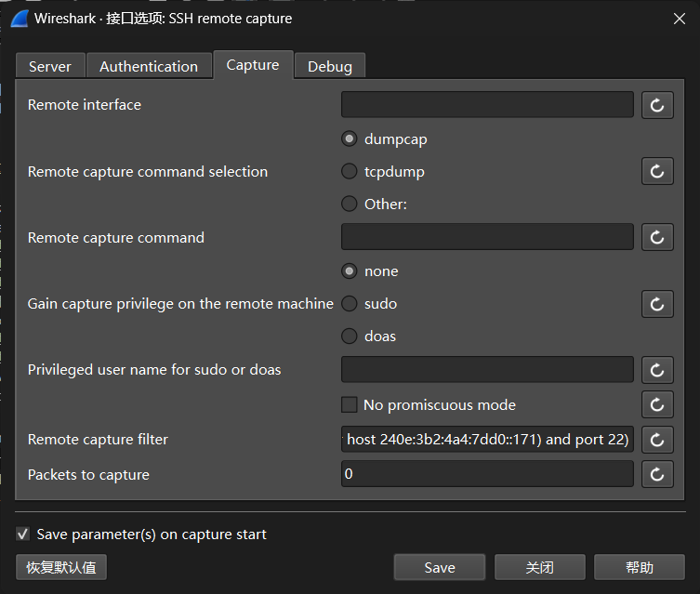Enable No promiscuous mode checkbox
The height and width of the screenshot is (594, 700).
[x=350, y=404]
